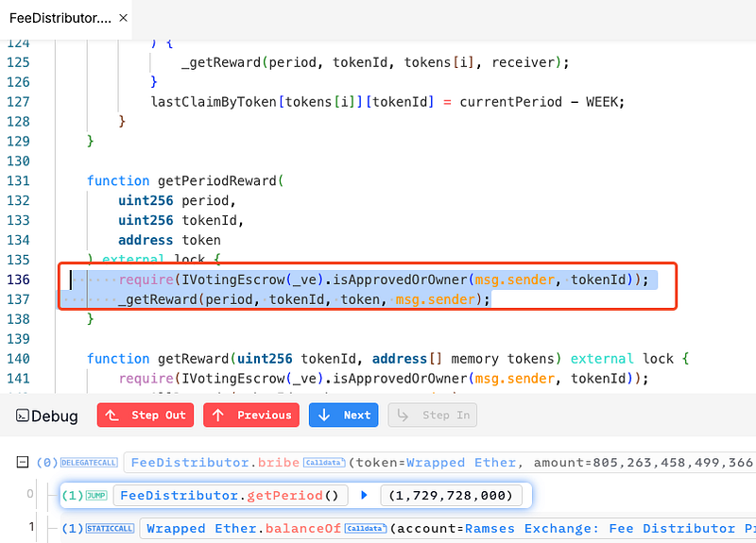Go to Previous debug step

click(x=252, y=415)
